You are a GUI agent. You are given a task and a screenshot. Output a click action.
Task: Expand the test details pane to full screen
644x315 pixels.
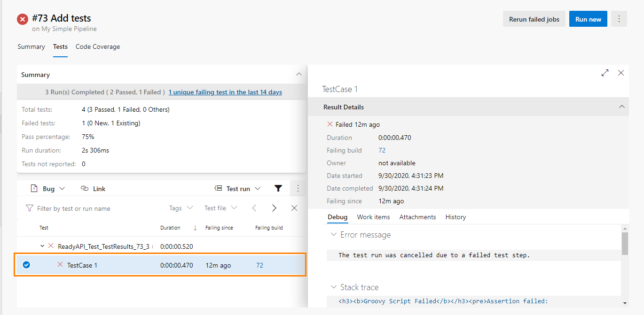pyautogui.click(x=605, y=73)
